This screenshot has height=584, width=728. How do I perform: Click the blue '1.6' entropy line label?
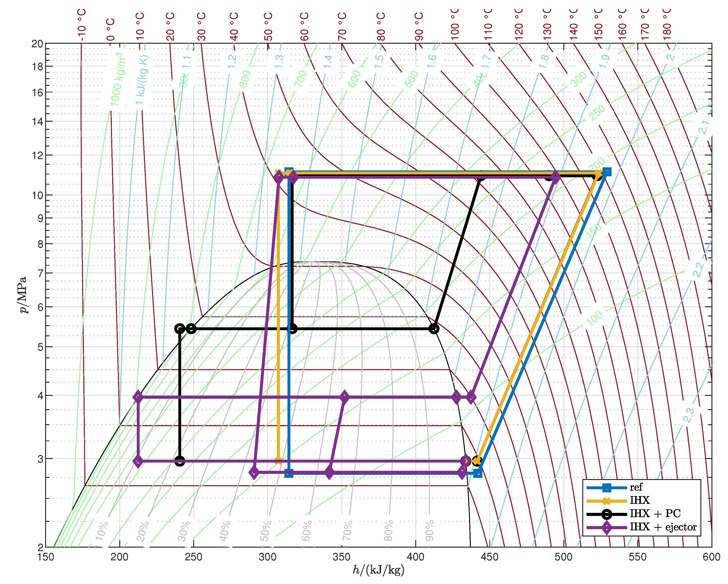point(432,62)
